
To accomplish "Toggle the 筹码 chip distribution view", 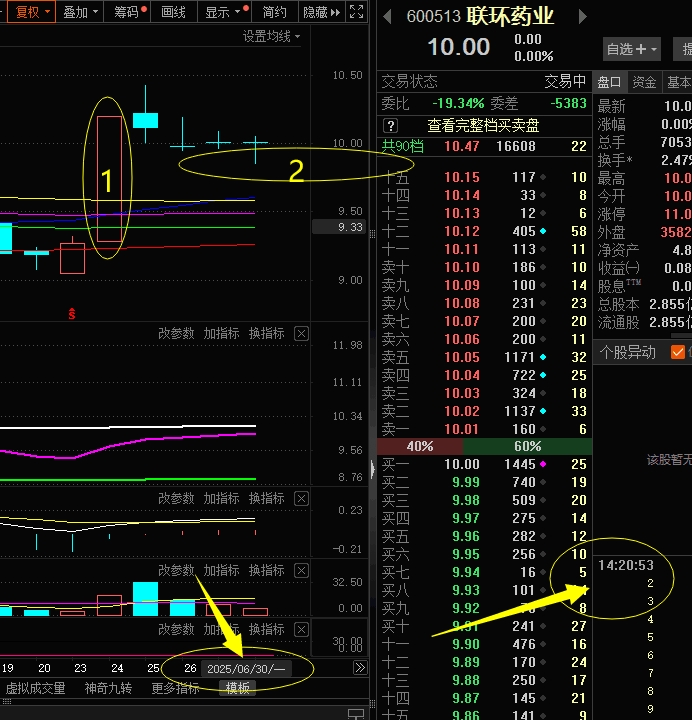I will (x=129, y=12).
